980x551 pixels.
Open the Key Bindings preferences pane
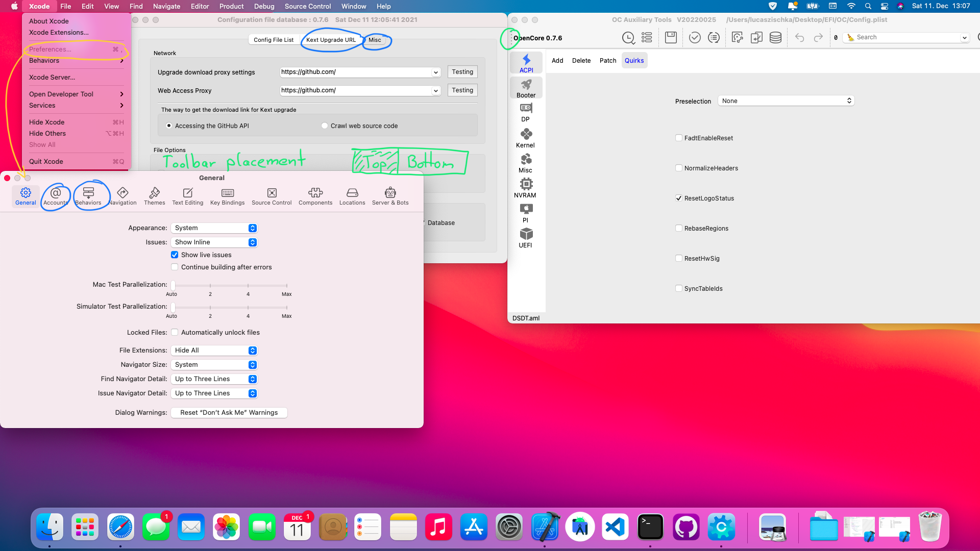[x=227, y=196]
